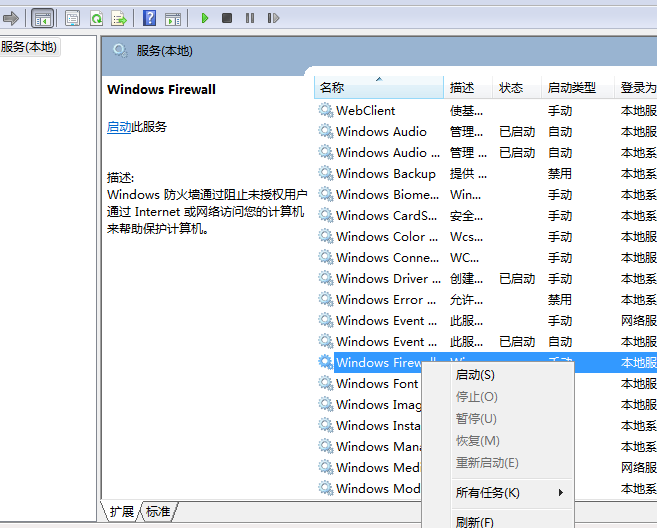This screenshot has width=657, height=528.
Task: Click the export list toolbar icon
Action: coord(119,18)
